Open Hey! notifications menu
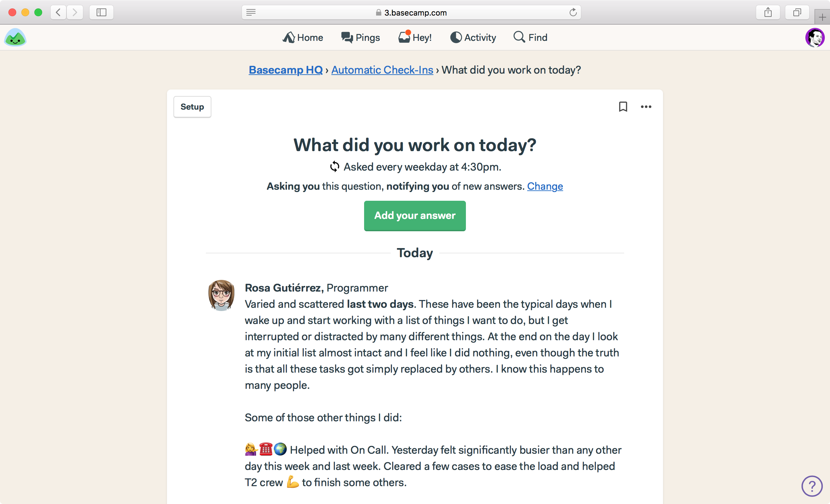 click(415, 37)
